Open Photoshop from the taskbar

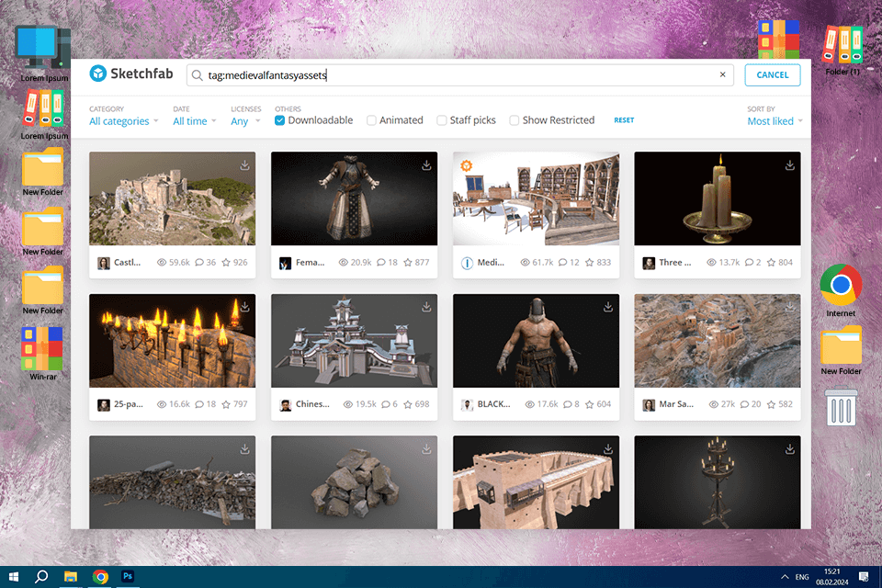tap(128, 577)
